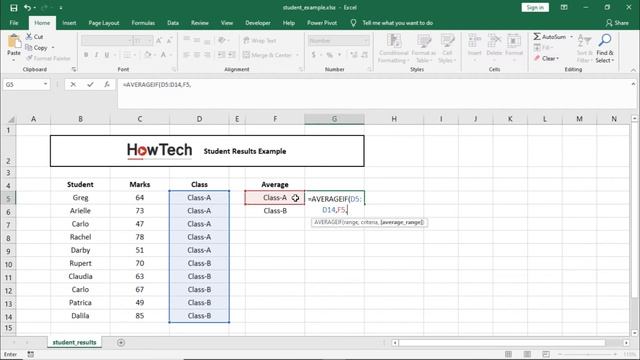Click the Wrap Text icon

coord(246,40)
